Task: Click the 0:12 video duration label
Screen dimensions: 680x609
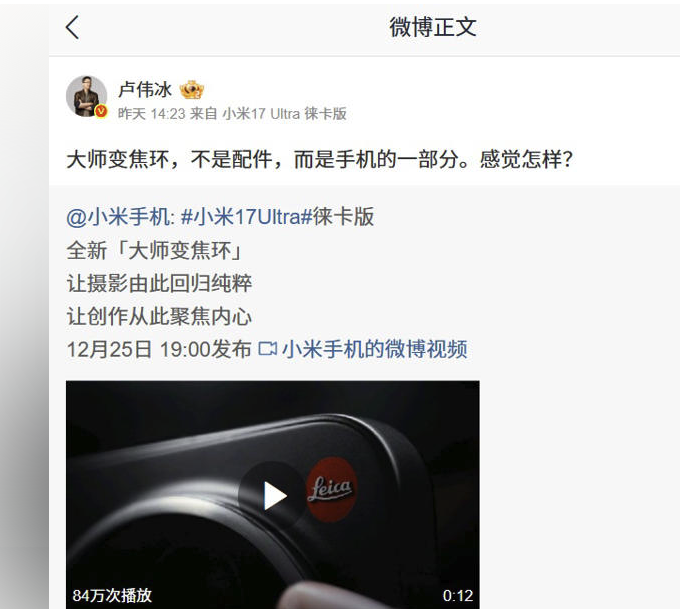Action: (458, 596)
